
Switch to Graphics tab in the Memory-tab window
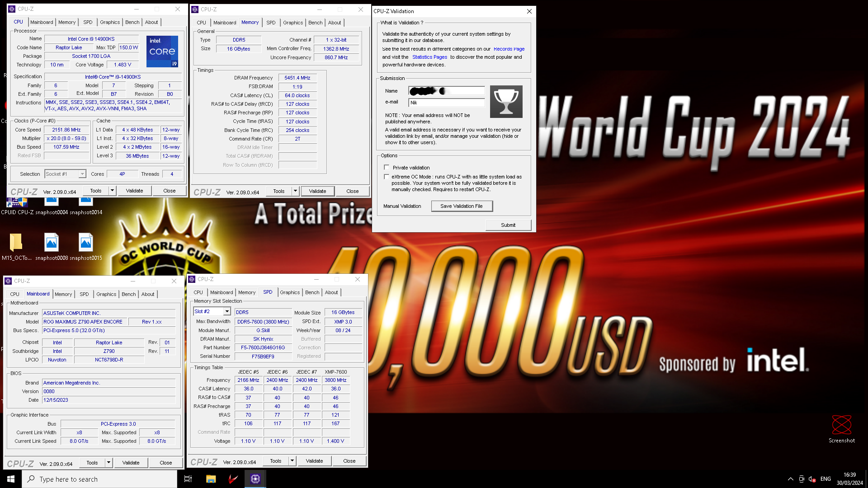(x=293, y=23)
